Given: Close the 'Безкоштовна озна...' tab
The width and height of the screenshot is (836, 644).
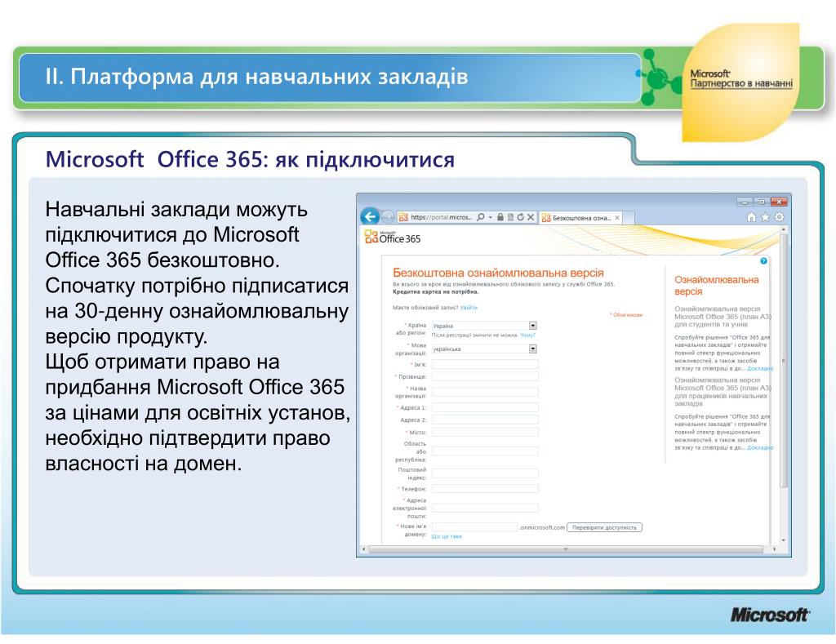Looking at the screenshot, I should click(617, 217).
